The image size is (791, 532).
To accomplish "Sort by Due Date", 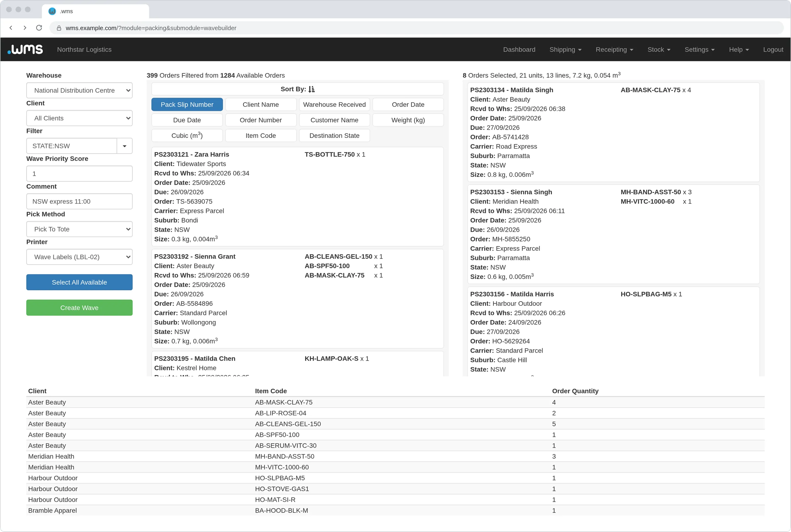I will pos(187,120).
